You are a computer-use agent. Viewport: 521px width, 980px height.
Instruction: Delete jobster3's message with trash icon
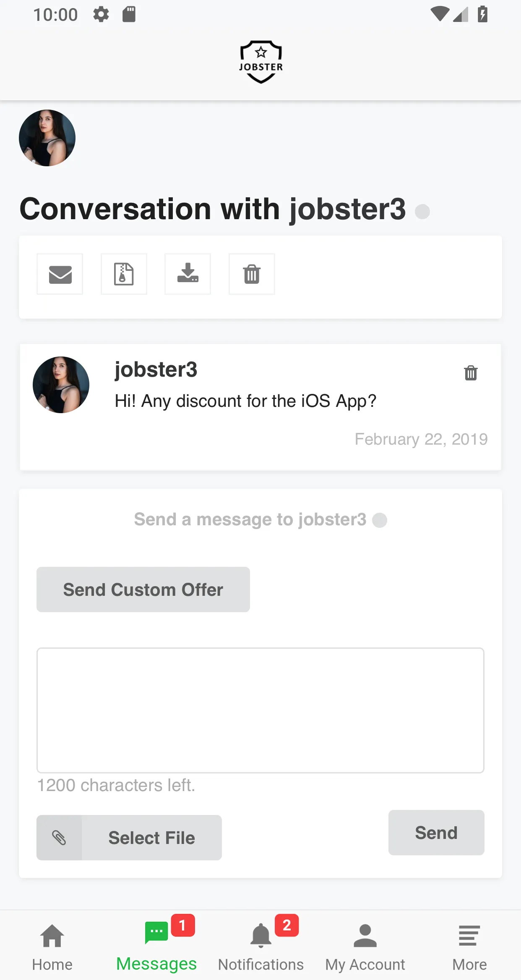[471, 373]
